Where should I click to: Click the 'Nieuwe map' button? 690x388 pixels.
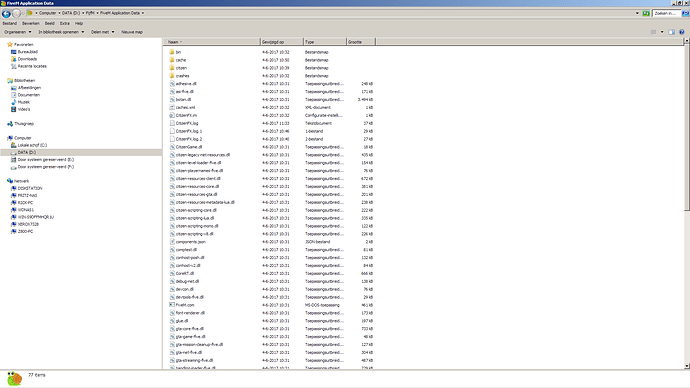coord(132,32)
